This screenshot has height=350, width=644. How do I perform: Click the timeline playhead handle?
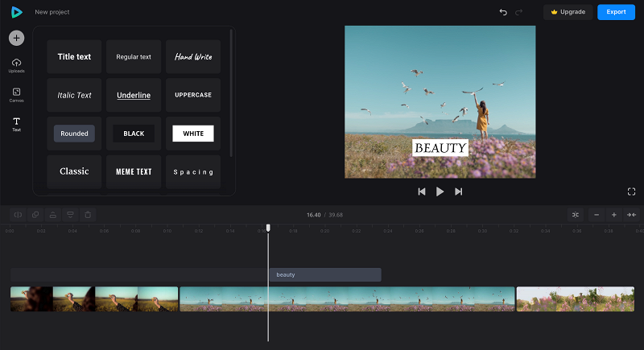pyautogui.click(x=268, y=228)
